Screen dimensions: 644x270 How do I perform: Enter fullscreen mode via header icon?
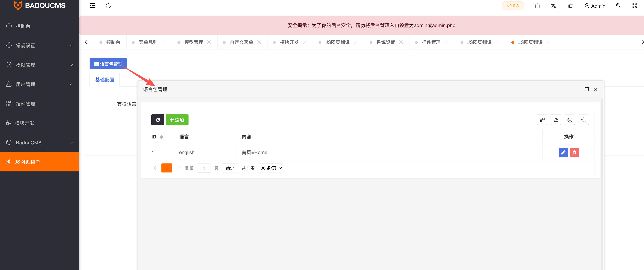coord(634,6)
